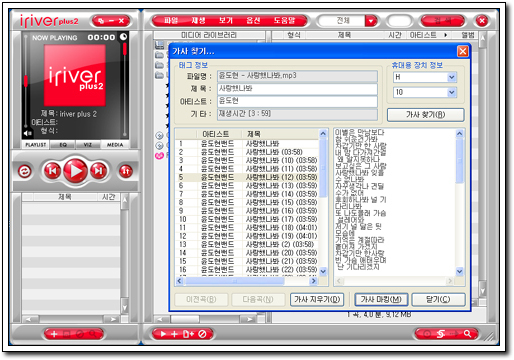Click the plus icon under the playlist panel
Screen dimensions: 514x360
click(54, 334)
